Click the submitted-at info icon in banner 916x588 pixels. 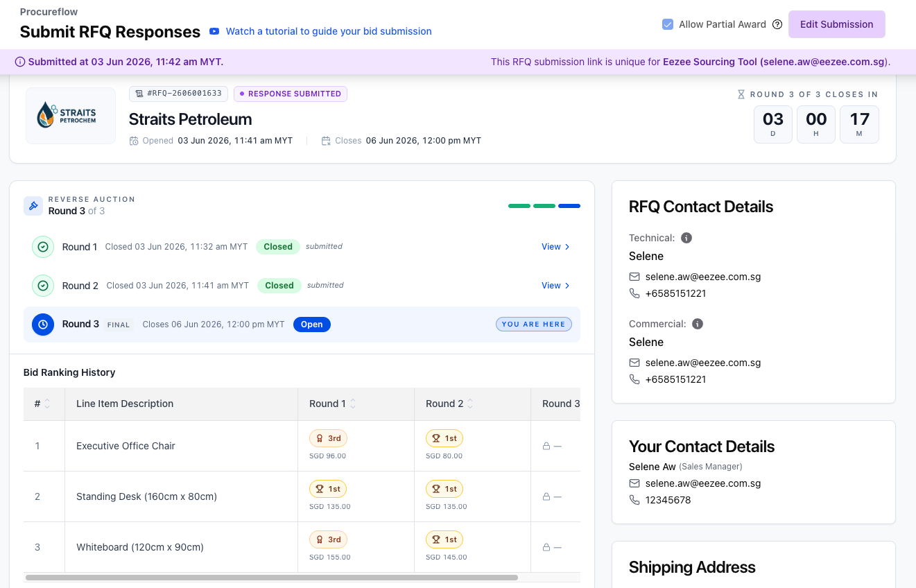[x=20, y=62]
